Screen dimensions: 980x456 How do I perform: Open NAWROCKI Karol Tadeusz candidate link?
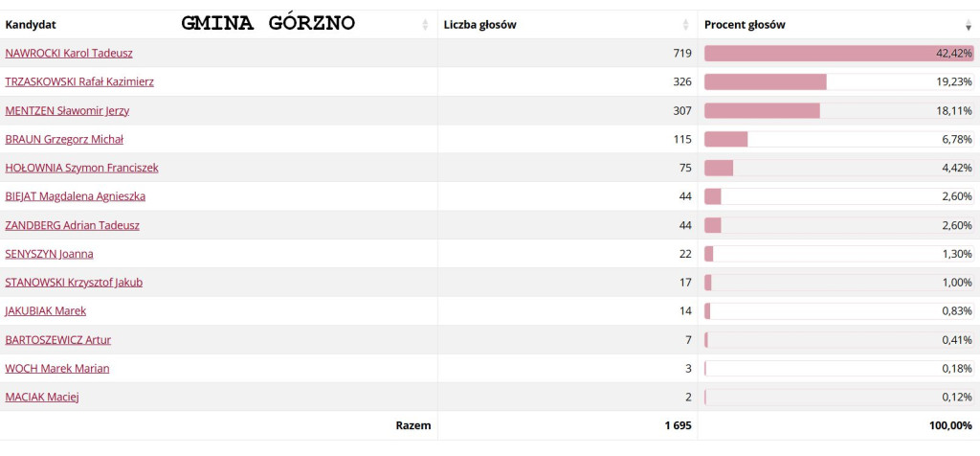click(69, 54)
